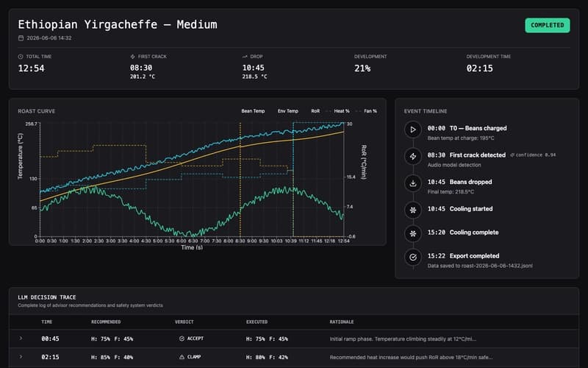Click the first crack marker line at 8:30
The height and width of the screenshot is (368, 588).
pyautogui.click(x=240, y=180)
